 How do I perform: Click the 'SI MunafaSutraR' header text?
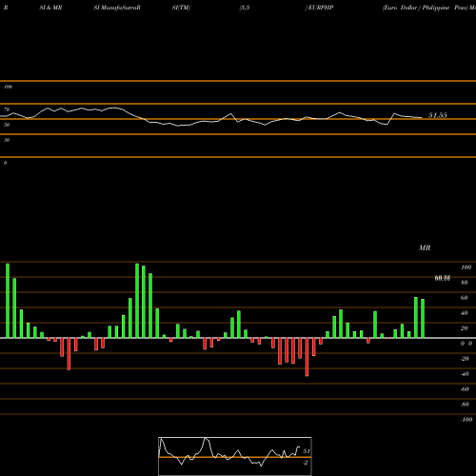(117, 8)
